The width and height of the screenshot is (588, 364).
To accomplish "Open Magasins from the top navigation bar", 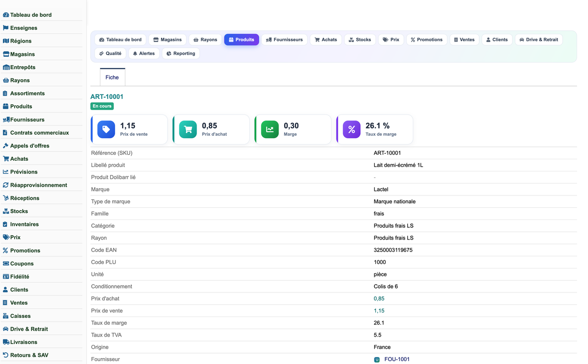I will pyautogui.click(x=167, y=40).
